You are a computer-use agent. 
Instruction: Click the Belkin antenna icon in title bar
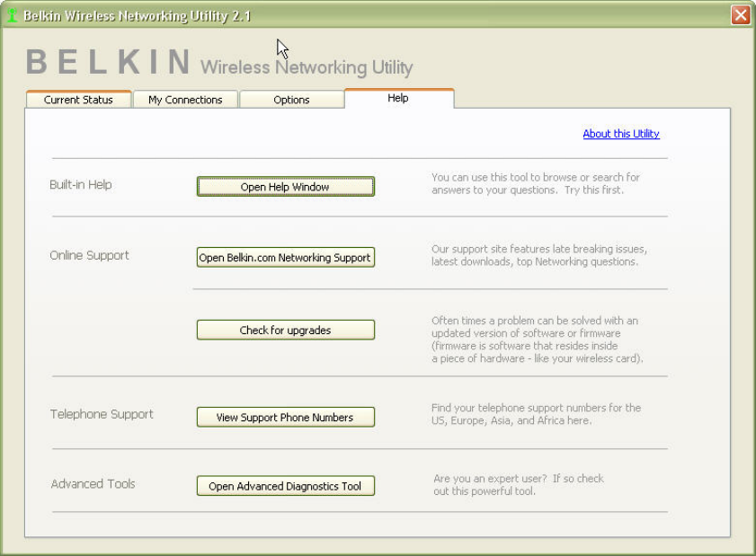(x=12, y=15)
